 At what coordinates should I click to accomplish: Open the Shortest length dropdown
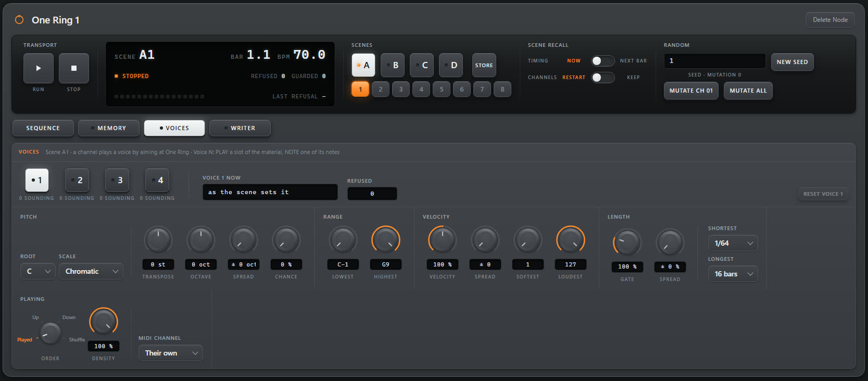click(x=733, y=243)
